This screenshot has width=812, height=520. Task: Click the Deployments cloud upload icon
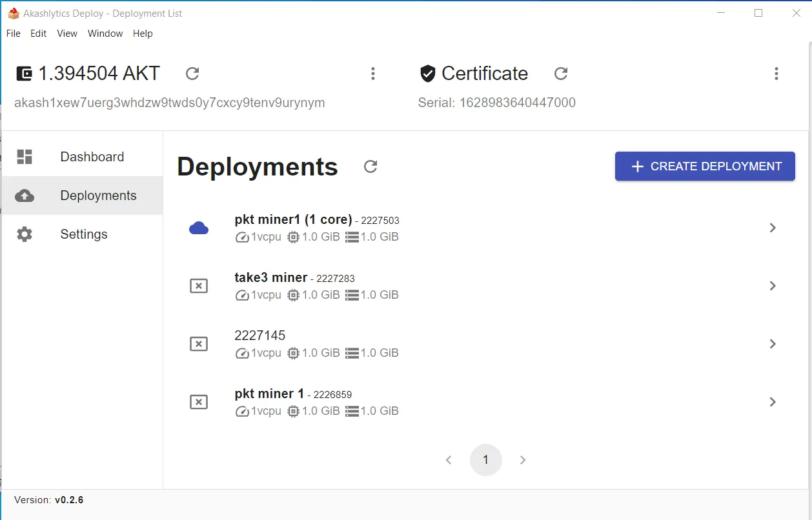(25, 195)
